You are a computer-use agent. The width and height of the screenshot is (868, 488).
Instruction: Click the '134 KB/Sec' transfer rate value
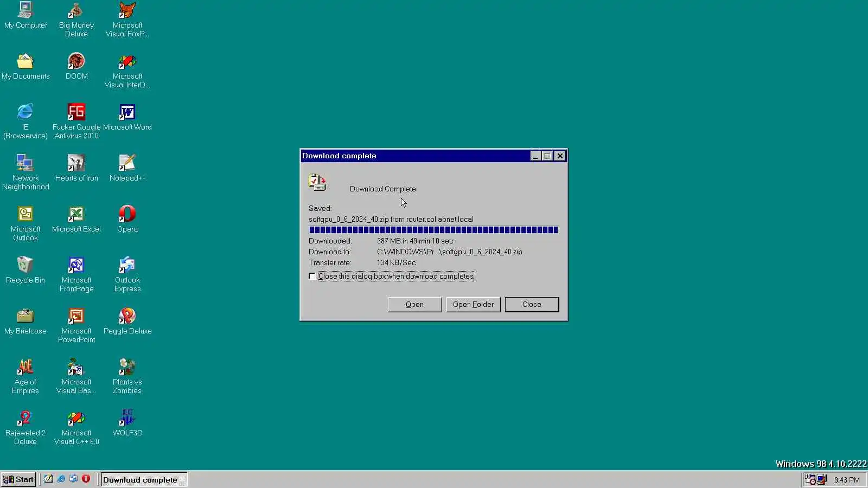pos(396,262)
